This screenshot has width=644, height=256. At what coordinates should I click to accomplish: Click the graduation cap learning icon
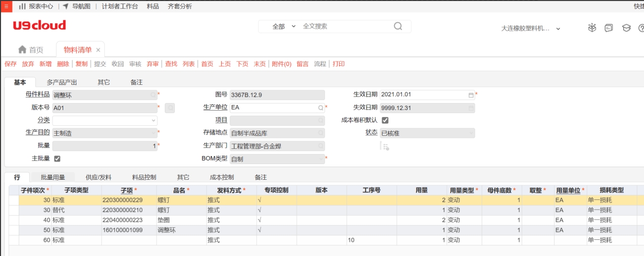626,28
